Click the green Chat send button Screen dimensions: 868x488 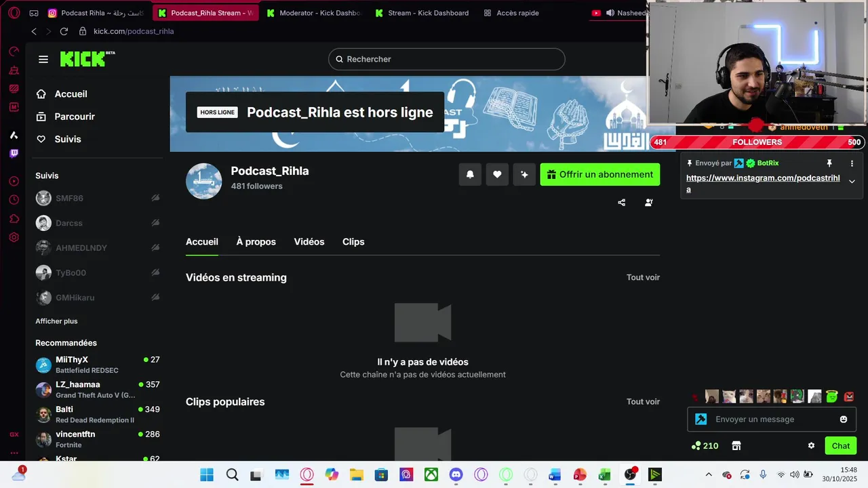pyautogui.click(x=841, y=446)
